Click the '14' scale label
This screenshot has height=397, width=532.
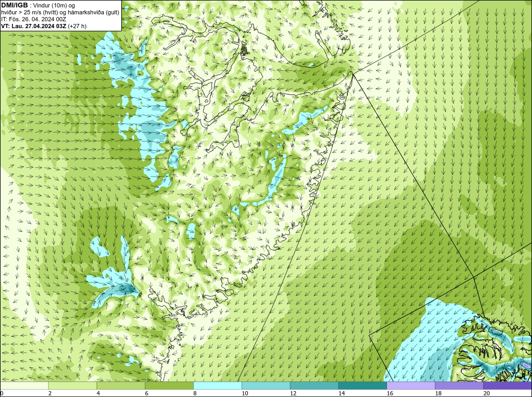[x=342, y=393]
